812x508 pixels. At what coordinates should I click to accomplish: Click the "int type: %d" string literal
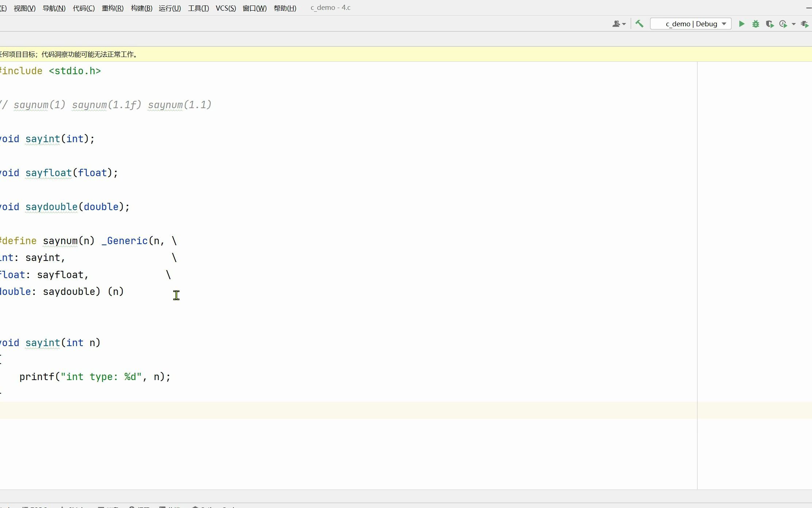pos(101,377)
